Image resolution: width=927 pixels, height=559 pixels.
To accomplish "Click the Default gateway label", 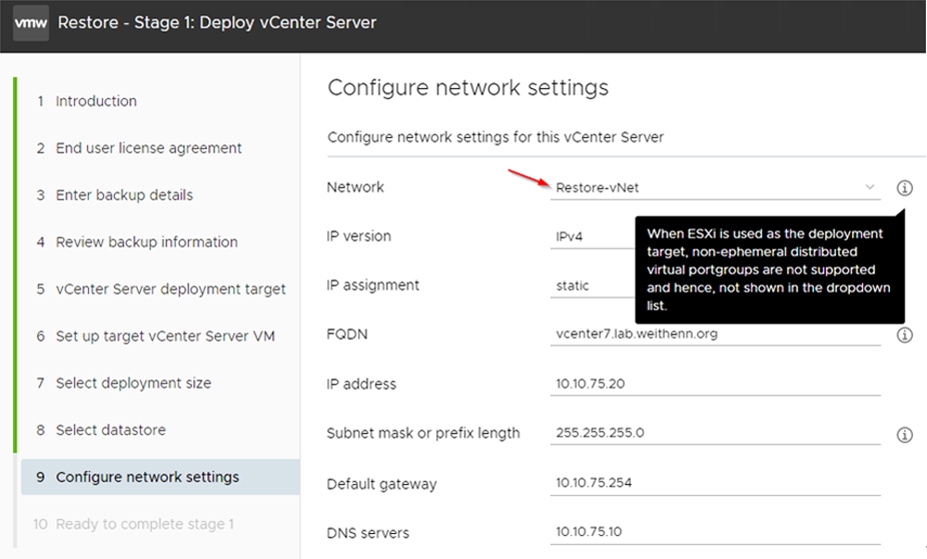I will (x=381, y=484).
